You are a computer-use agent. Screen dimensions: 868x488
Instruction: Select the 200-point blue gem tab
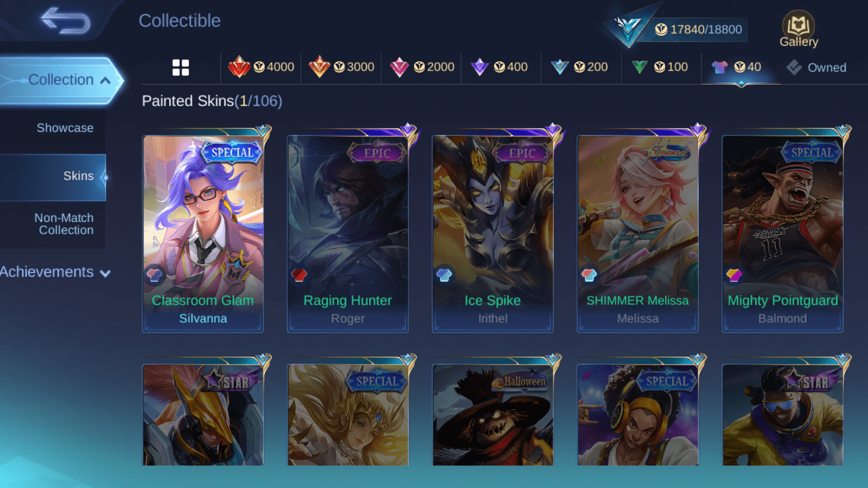click(579, 67)
